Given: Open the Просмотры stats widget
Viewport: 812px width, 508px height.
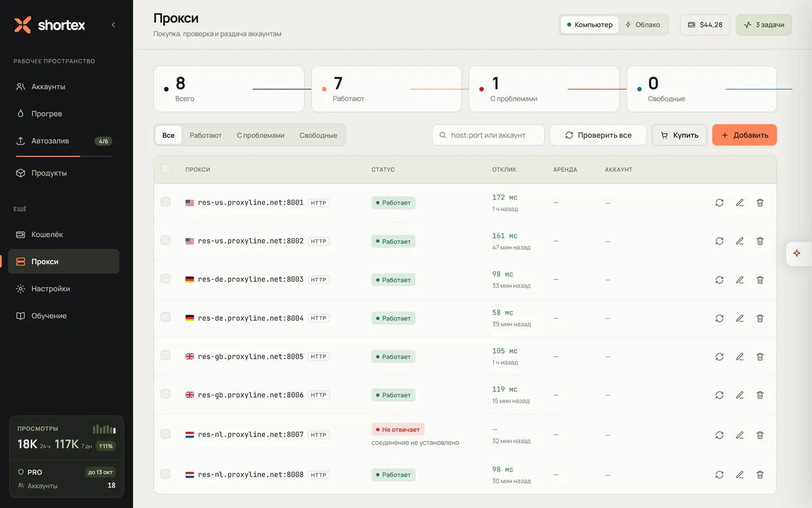Looking at the screenshot, I should click(66, 437).
